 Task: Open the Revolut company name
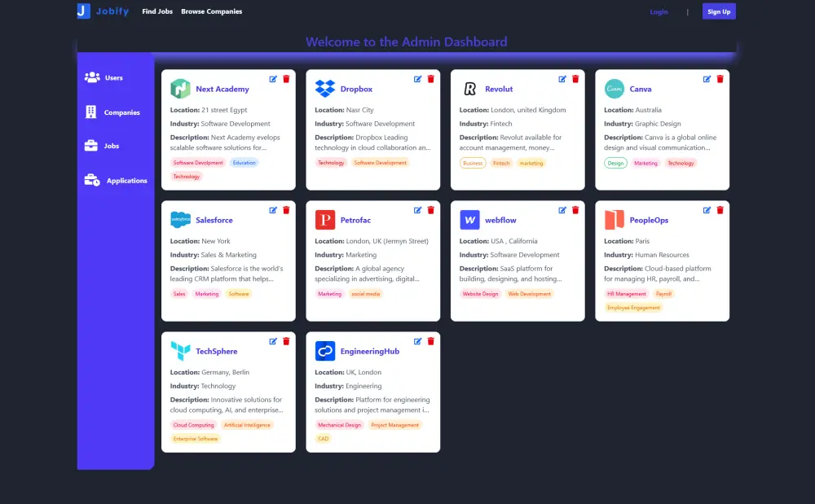coord(499,89)
